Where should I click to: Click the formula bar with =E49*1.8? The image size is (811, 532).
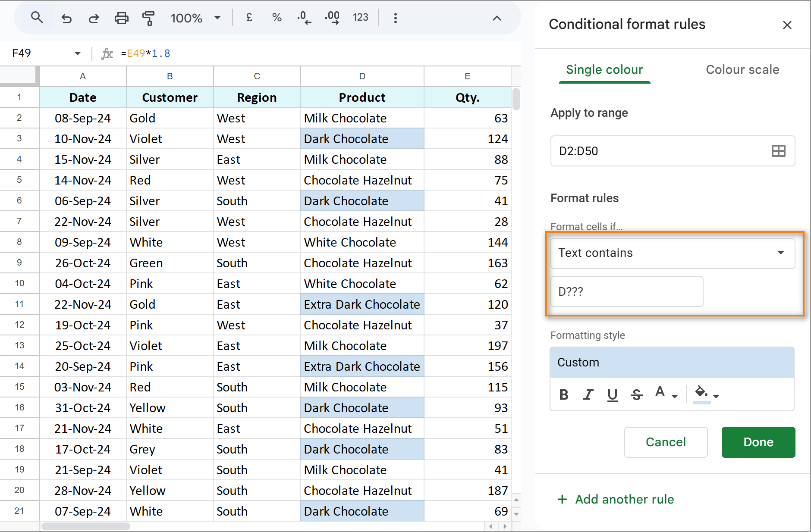coord(319,53)
